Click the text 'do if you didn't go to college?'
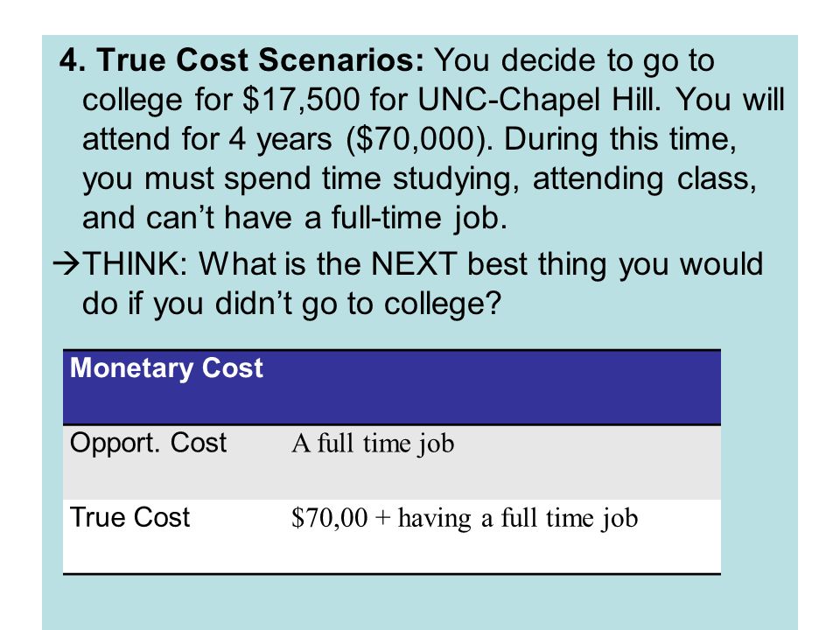 (x=291, y=304)
